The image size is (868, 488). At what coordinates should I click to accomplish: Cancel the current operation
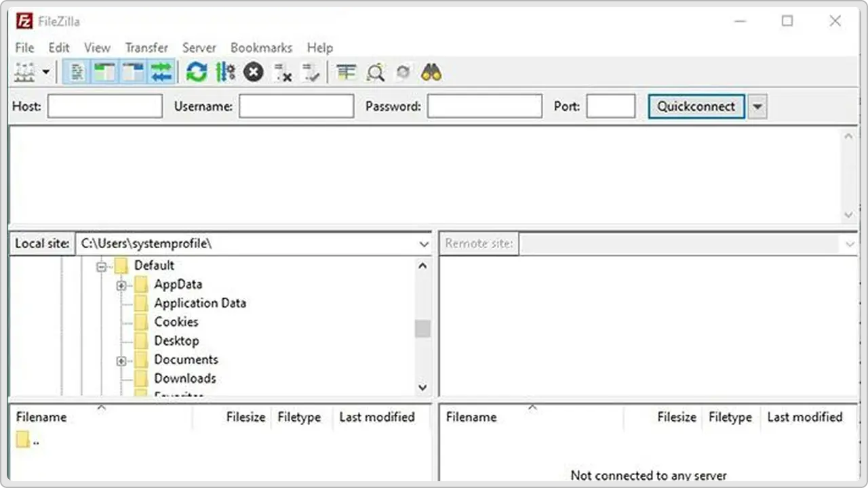coord(254,72)
